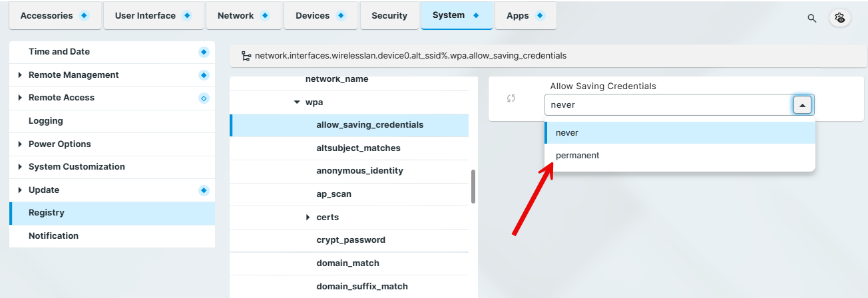Select the "never" option in the list

(x=567, y=133)
